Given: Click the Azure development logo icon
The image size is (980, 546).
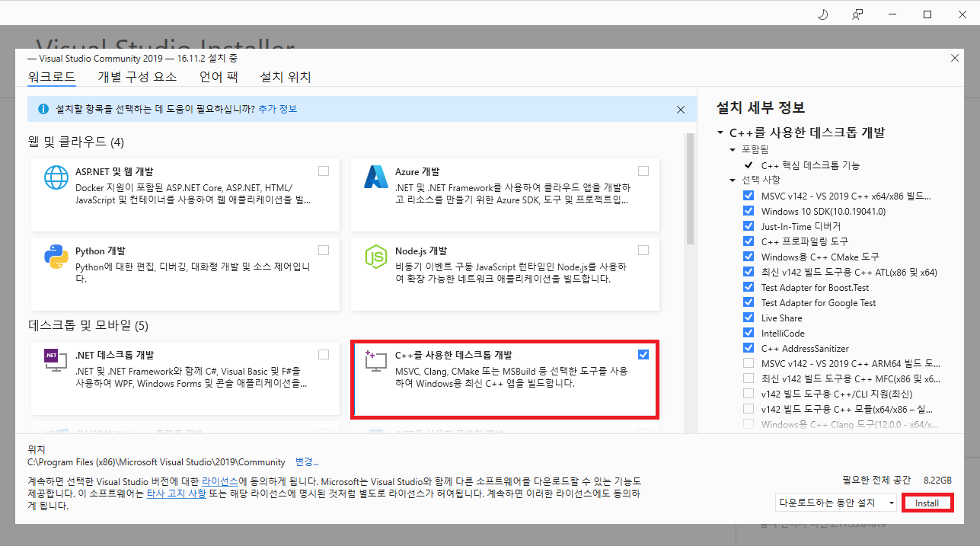Looking at the screenshot, I should (x=376, y=177).
